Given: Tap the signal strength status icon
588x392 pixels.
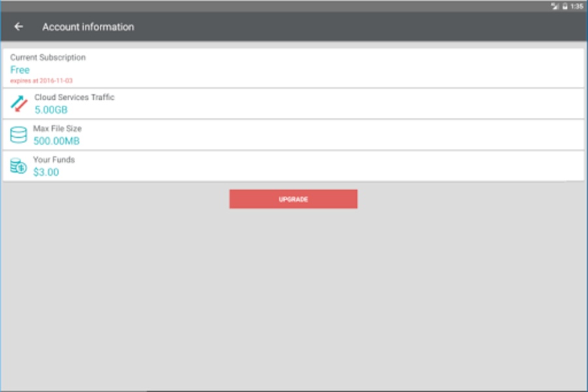Looking at the screenshot, I should click(x=555, y=6).
